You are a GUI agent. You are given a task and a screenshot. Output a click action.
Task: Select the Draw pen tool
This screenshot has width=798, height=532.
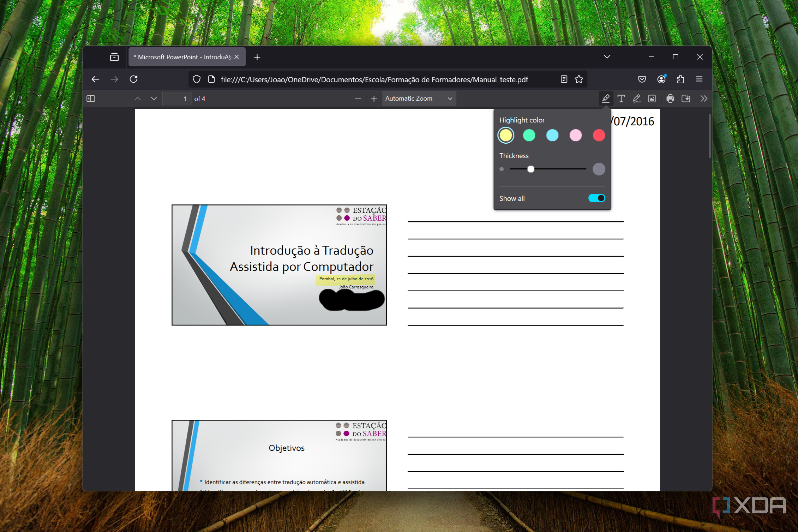point(637,98)
